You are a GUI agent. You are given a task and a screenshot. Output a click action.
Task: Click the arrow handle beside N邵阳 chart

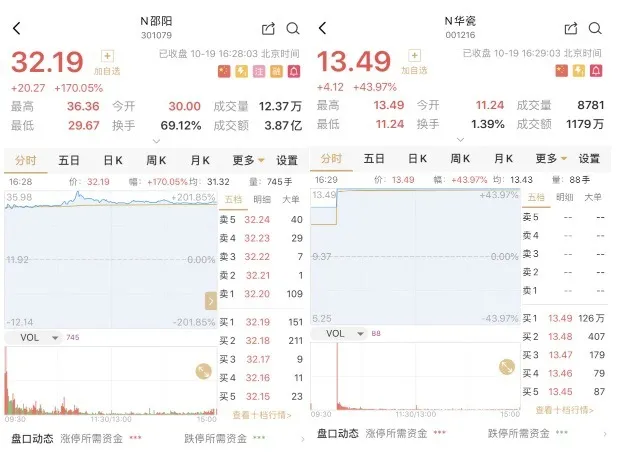211,301
